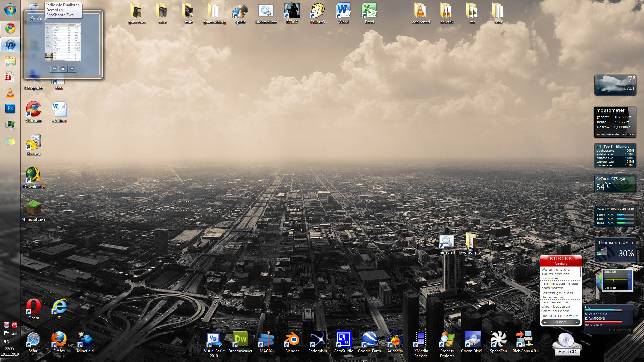Launch Photoshop from the taskbar

[10, 109]
